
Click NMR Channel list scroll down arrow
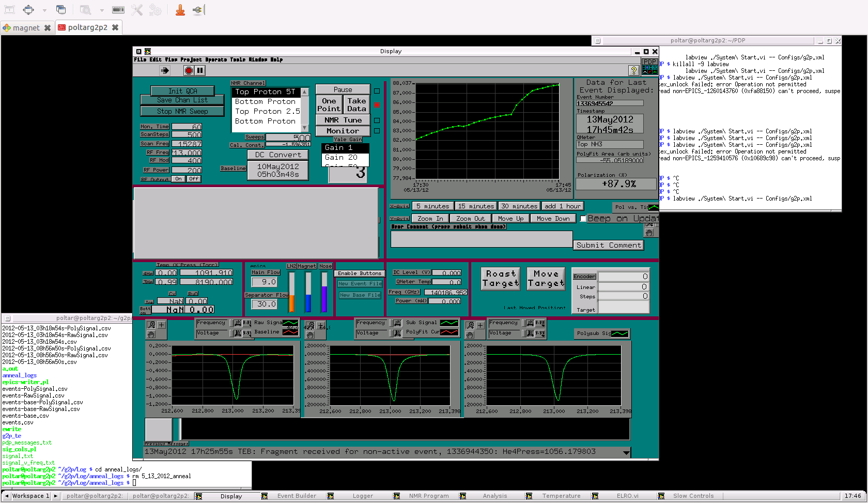click(x=305, y=128)
